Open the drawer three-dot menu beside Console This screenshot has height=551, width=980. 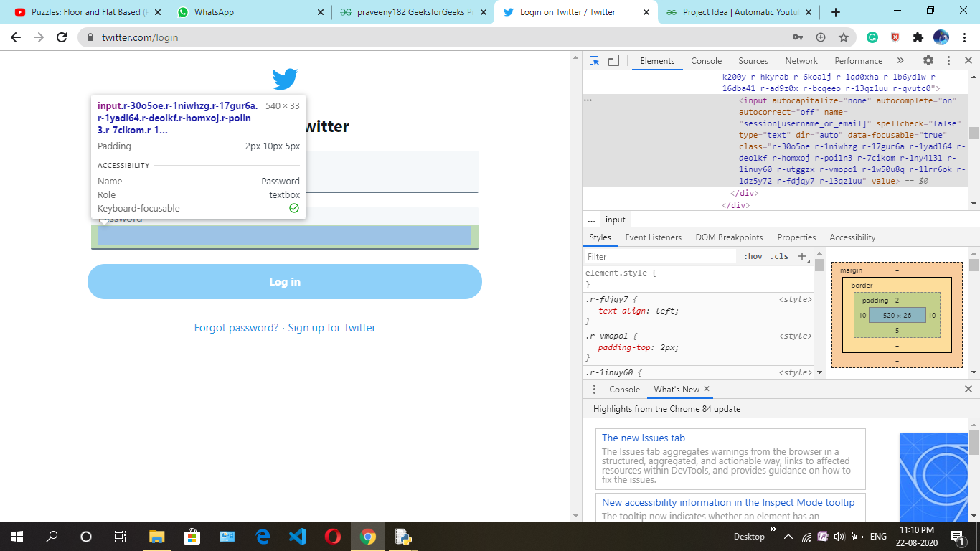click(594, 389)
